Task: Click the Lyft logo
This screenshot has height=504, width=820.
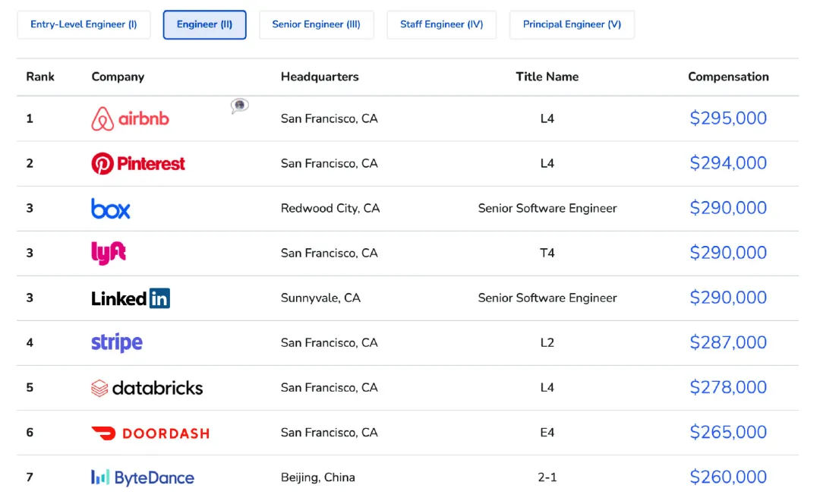Action: 109,253
